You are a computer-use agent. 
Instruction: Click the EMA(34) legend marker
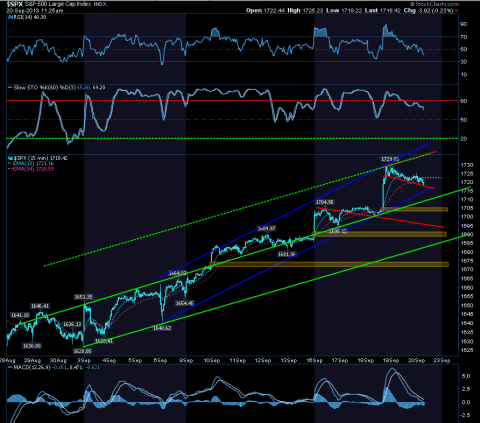coord(10,169)
